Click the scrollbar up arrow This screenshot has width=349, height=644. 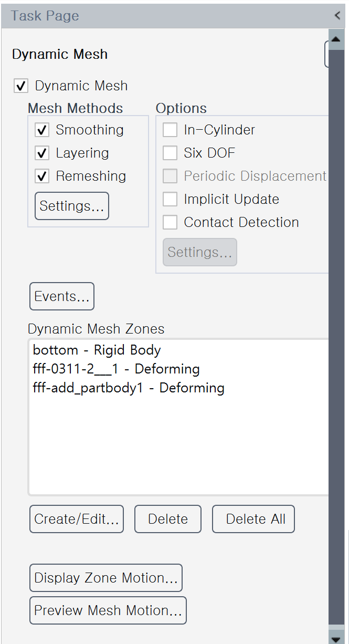[336, 38]
